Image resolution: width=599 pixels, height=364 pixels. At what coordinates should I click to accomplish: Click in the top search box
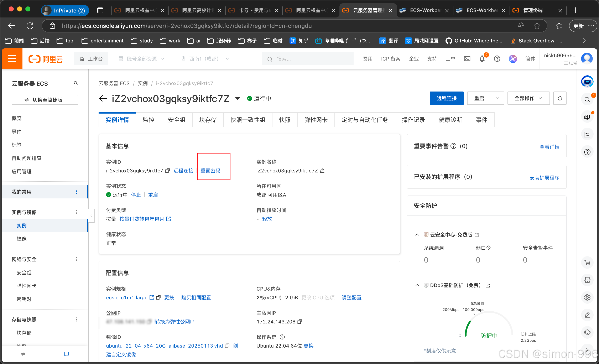click(308, 59)
